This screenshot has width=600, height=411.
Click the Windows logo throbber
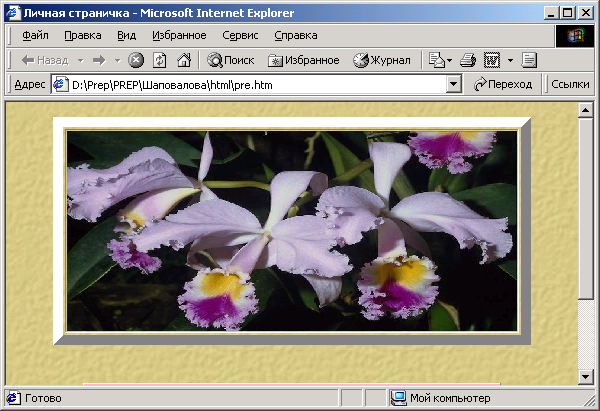point(575,36)
